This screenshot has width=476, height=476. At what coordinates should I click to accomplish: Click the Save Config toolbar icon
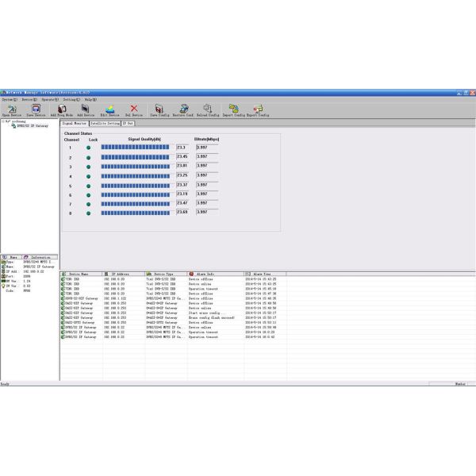(x=159, y=109)
